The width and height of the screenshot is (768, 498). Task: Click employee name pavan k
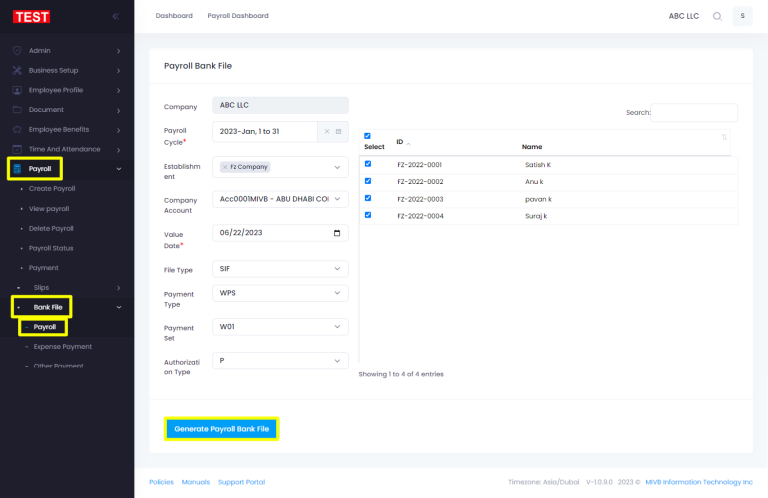538,199
